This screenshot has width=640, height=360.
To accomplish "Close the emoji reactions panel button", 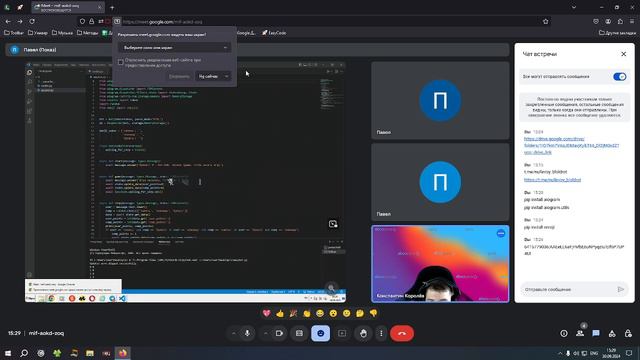I will (x=320, y=333).
